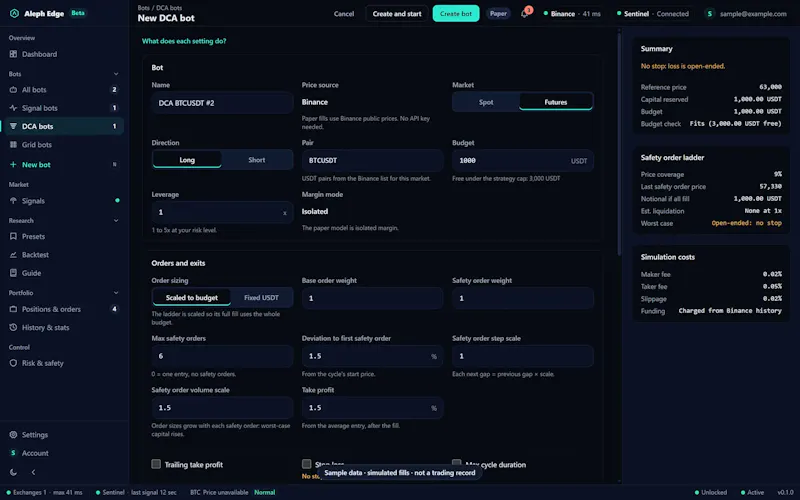Click the Positions & orders folder icon

(x=13, y=309)
